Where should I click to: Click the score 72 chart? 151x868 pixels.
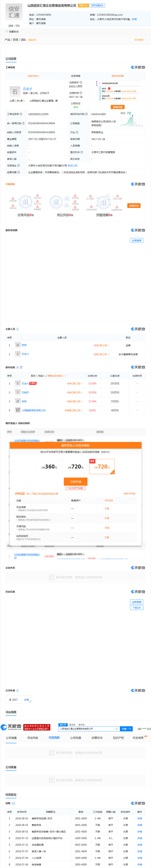pos(132,120)
